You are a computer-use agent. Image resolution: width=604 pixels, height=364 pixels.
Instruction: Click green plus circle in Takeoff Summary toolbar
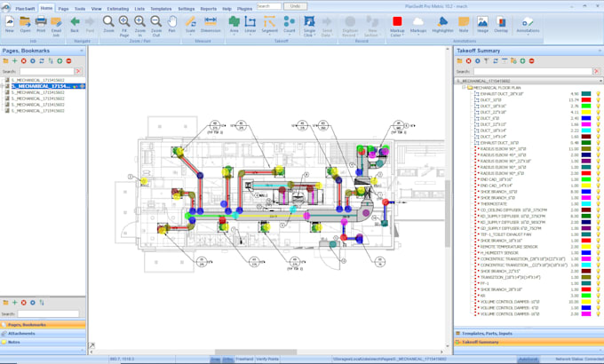pos(522,61)
